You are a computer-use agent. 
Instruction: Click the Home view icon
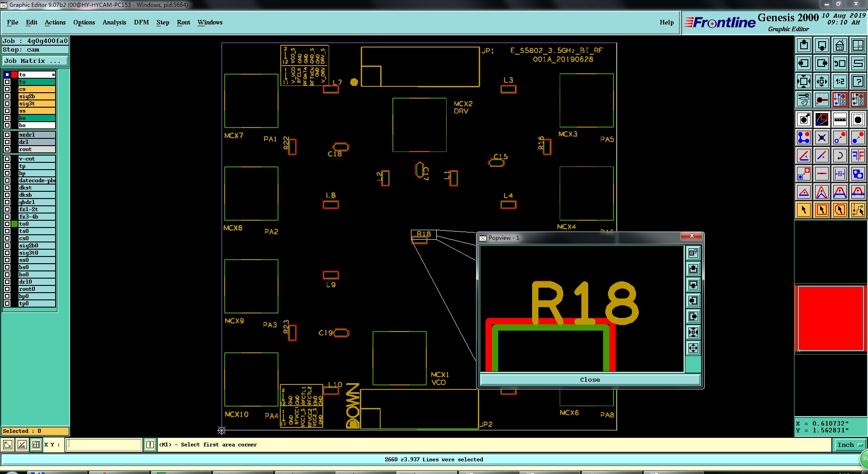pyautogui.click(x=840, y=45)
